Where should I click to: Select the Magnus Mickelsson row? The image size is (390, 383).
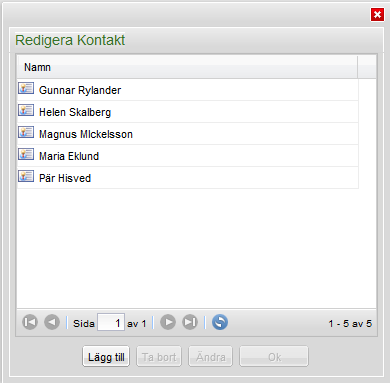pos(188,134)
